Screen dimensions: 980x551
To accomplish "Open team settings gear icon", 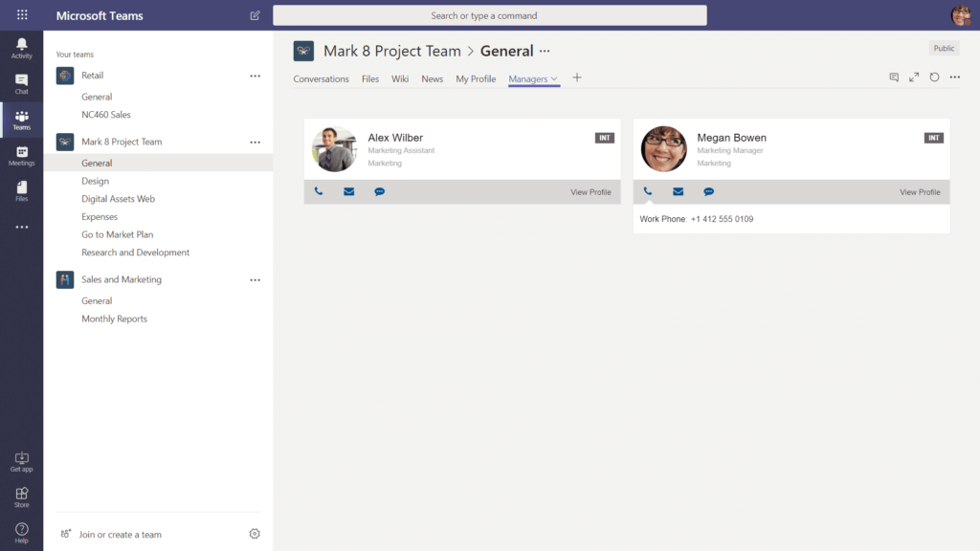I will coord(255,534).
